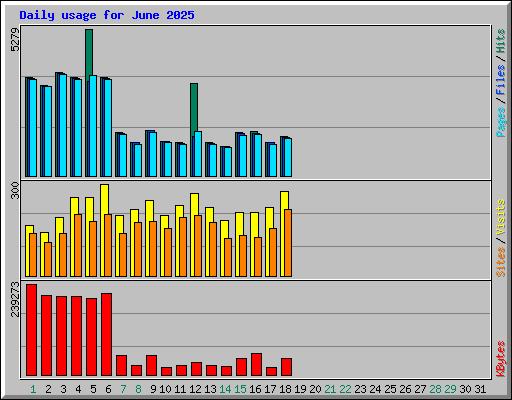Click the Sites legend label
Screen dimensions: 512x400
[x=501, y=262]
